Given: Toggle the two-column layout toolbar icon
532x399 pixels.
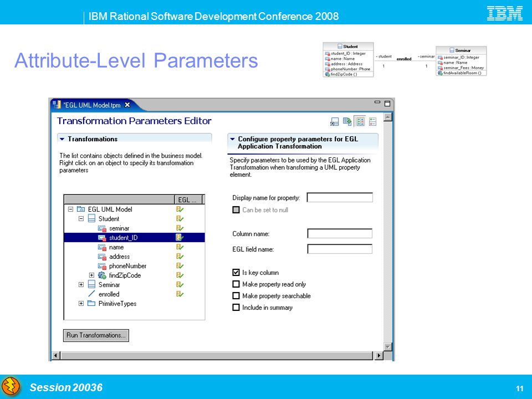Looking at the screenshot, I should point(360,121).
